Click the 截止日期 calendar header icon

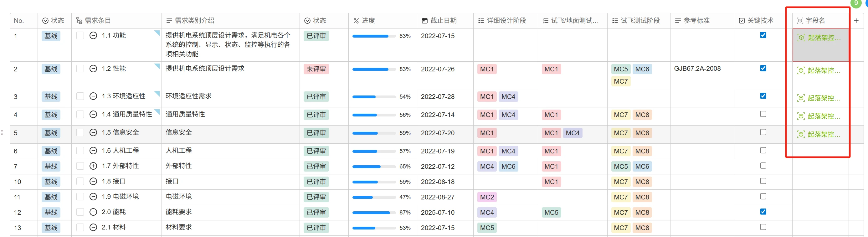pos(424,21)
